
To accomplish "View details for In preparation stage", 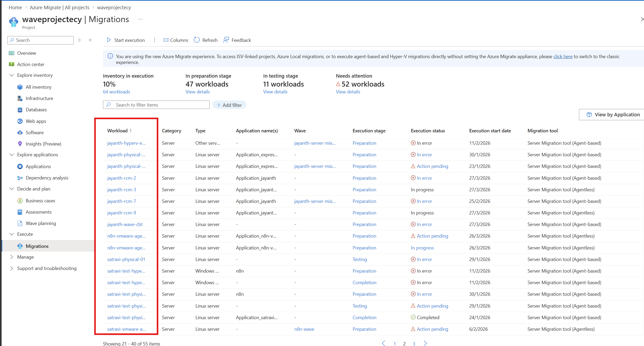I will click(x=198, y=92).
